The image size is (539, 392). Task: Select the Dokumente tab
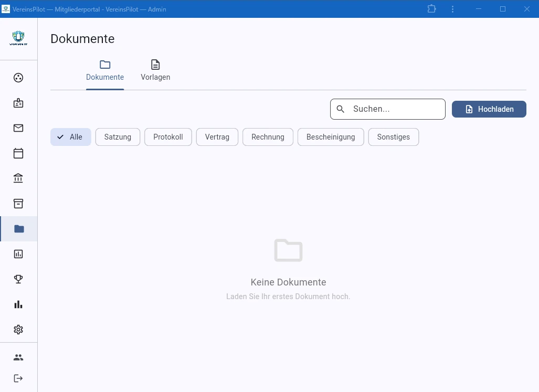point(105,71)
